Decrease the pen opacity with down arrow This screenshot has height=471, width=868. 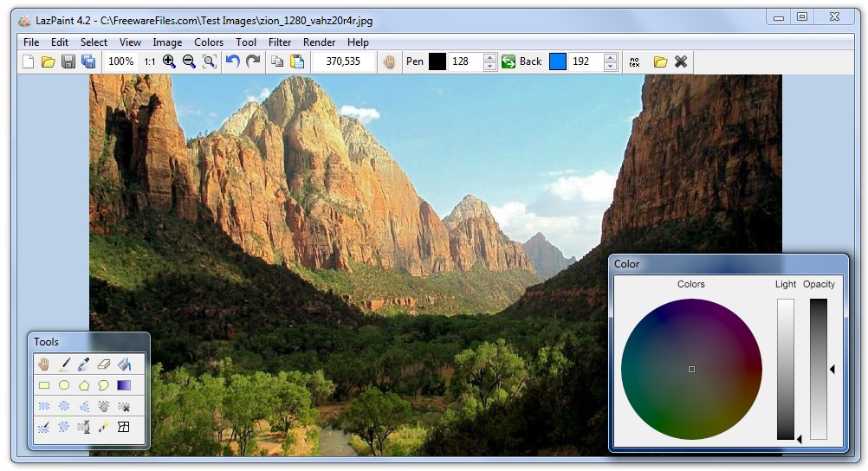[489, 66]
